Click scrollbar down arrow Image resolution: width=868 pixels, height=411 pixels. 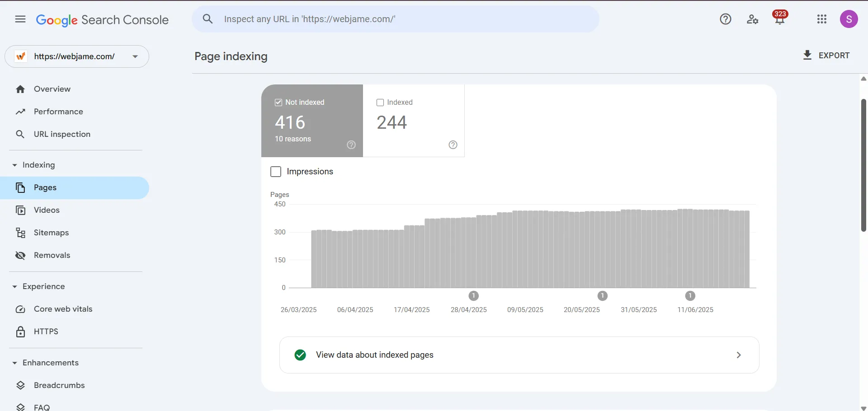[863, 408]
